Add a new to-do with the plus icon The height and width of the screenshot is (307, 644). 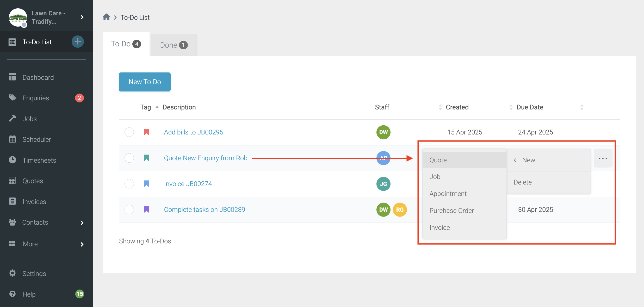[78, 42]
